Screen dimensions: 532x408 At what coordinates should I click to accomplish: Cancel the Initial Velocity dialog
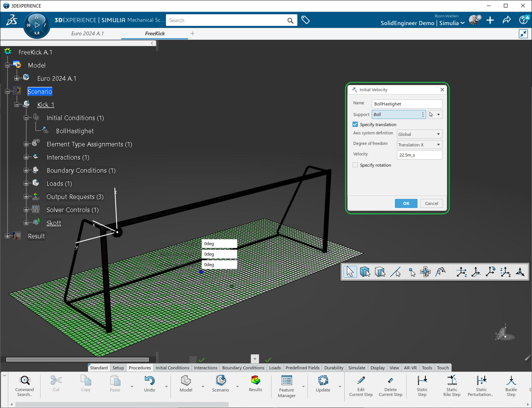[x=431, y=203]
